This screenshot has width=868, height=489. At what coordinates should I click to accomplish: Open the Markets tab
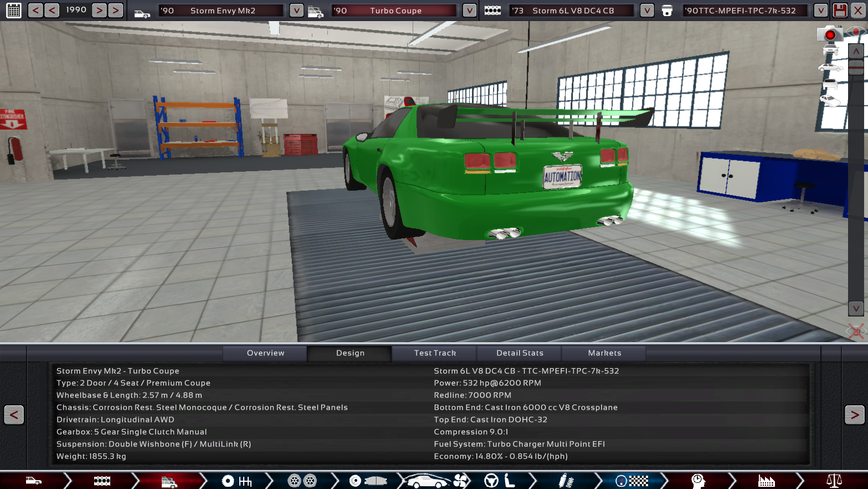point(604,353)
